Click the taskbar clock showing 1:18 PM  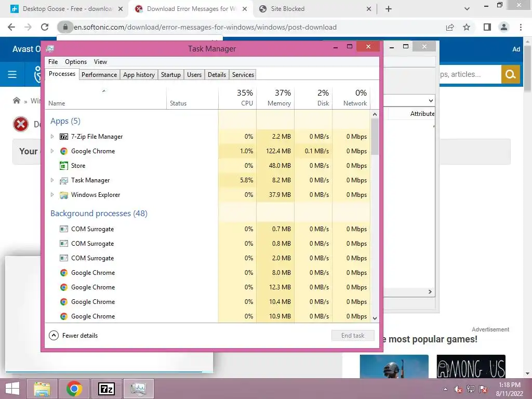pos(509,385)
